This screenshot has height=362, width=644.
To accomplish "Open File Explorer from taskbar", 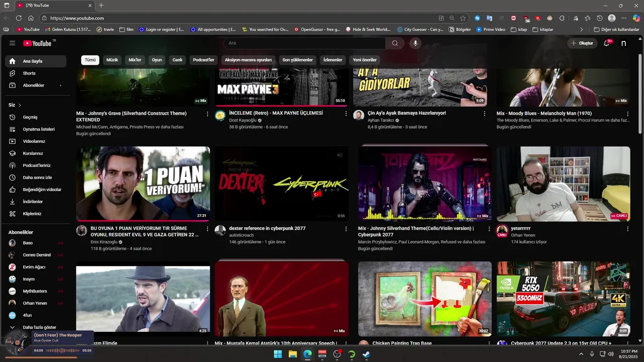I will [293, 354].
